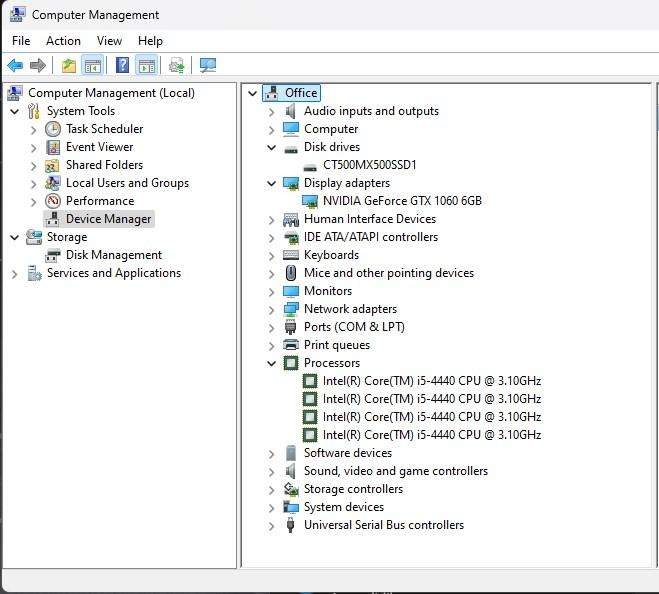Click the Computer Management title bar icon
The width and height of the screenshot is (659, 594).
tap(17, 14)
